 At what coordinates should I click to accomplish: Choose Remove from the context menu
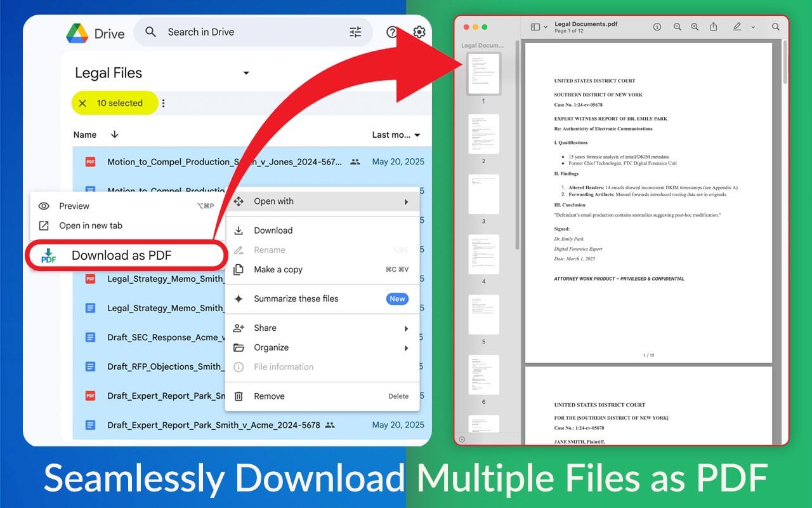point(269,396)
